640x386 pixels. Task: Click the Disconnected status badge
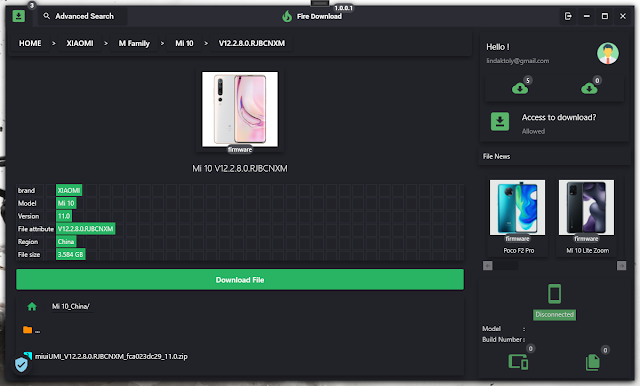point(555,315)
